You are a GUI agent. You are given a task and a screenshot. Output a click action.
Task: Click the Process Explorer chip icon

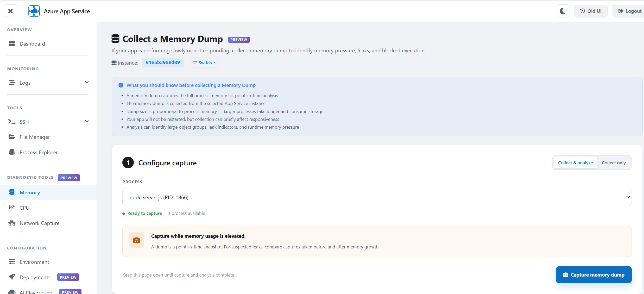point(12,152)
